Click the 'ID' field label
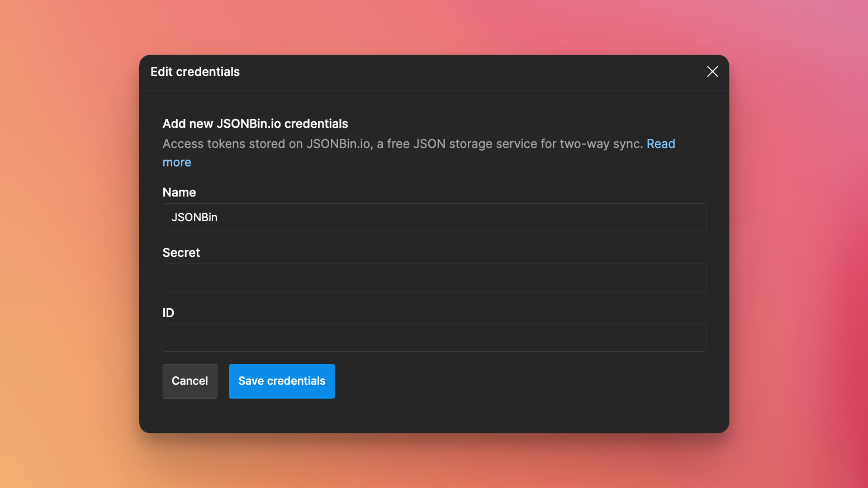The height and width of the screenshot is (488, 868). [x=168, y=313]
